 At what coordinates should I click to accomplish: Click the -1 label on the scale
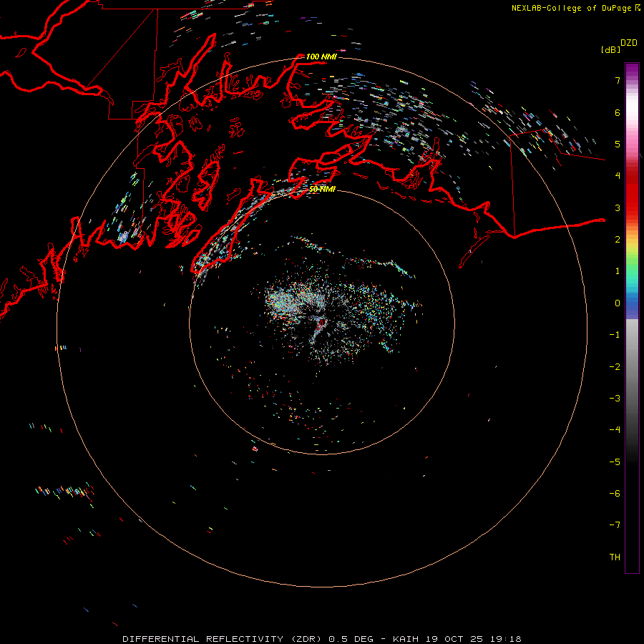point(615,335)
